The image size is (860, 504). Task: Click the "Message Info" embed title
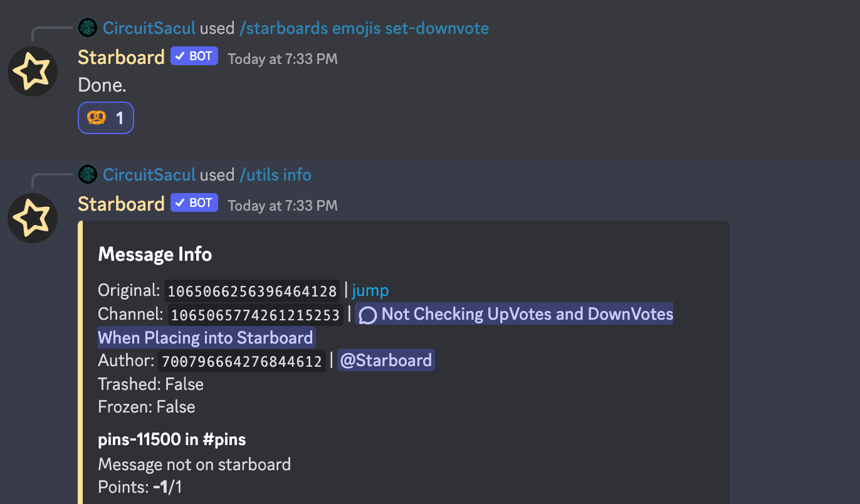[x=155, y=255]
